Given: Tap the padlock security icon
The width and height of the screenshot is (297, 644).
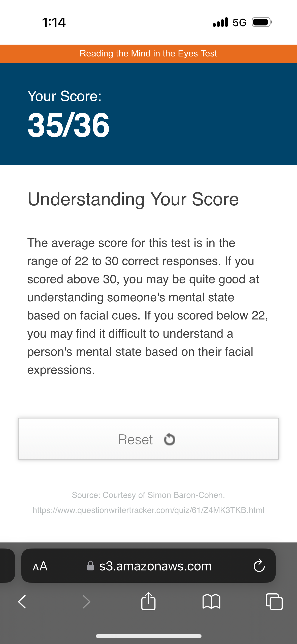Looking at the screenshot, I should tap(91, 566).
